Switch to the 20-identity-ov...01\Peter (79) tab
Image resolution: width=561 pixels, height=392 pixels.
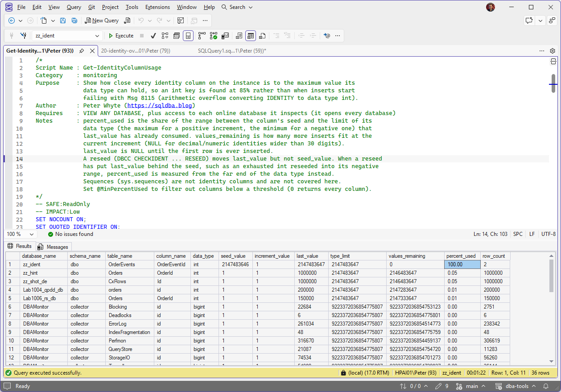[x=136, y=51]
